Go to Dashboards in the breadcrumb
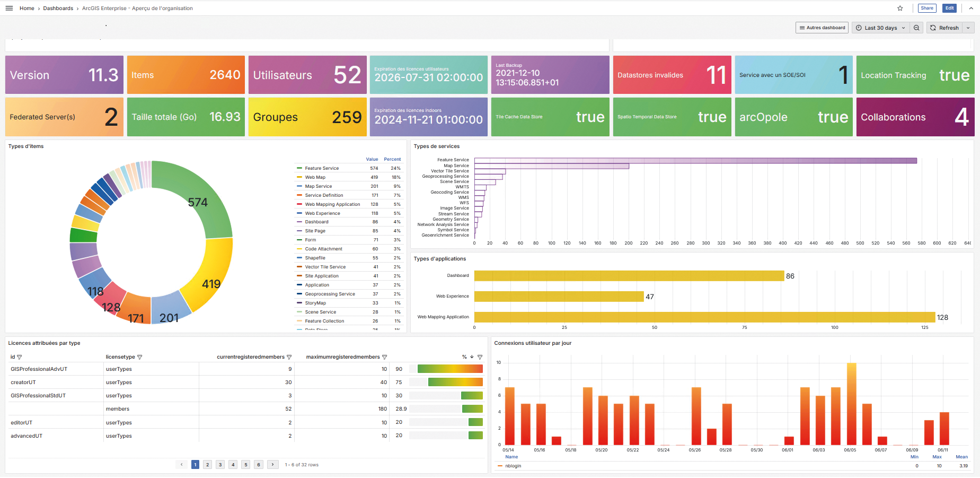The image size is (980, 478). (58, 8)
